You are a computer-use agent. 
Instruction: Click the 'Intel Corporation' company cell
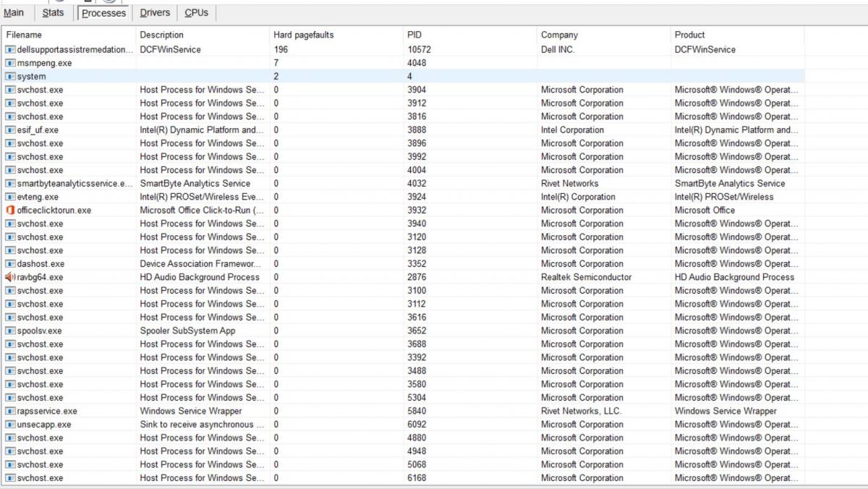coord(572,130)
